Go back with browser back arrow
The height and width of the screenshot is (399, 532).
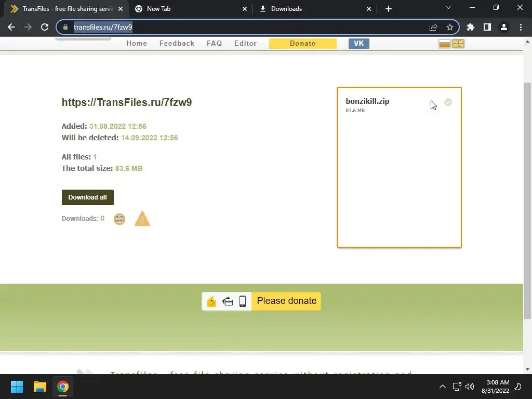tap(11, 27)
